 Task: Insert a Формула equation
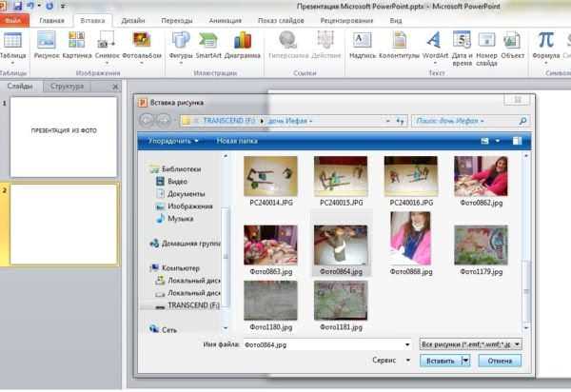pos(545,48)
